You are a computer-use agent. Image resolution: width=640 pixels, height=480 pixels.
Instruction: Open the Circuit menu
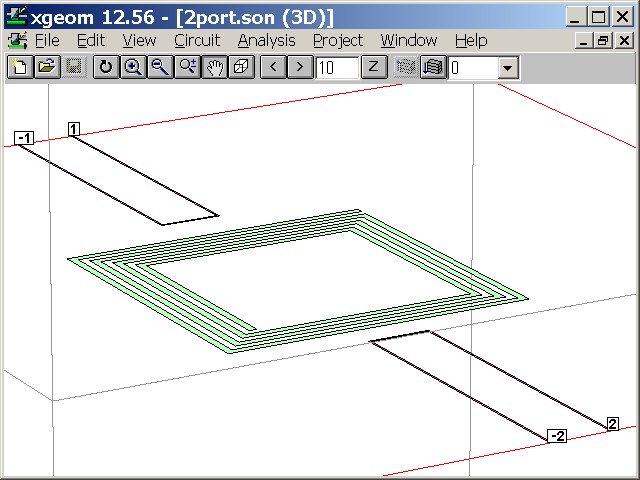(197, 40)
